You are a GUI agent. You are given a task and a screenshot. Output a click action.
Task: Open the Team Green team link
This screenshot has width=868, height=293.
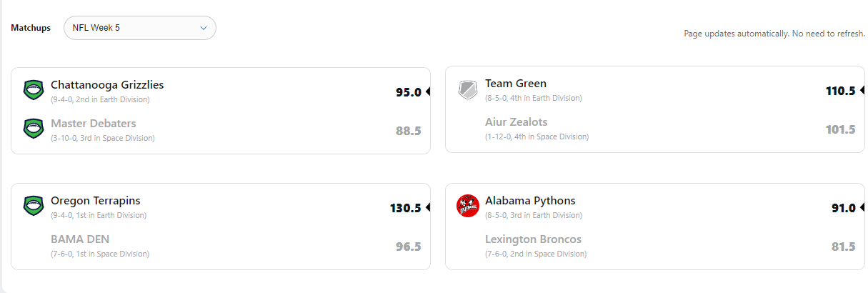pos(516,84)
